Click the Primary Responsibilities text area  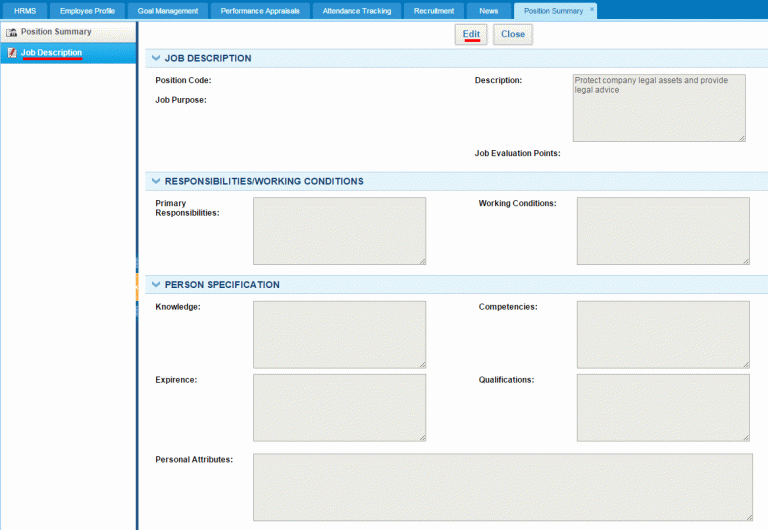[x=339, y=231]
